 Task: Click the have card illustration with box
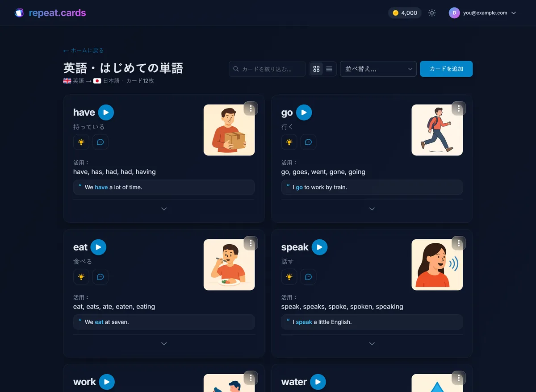click(x=229, y=130)
